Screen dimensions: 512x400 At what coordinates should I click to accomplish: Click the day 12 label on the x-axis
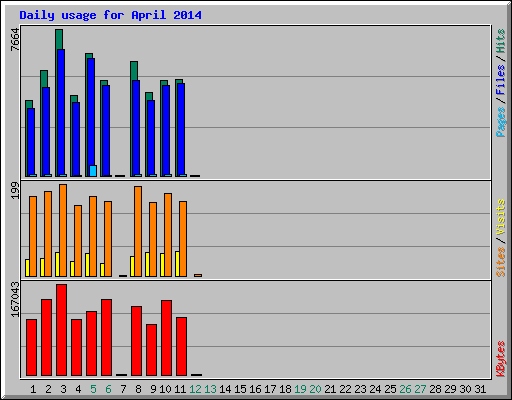click(x=195, y=389)
